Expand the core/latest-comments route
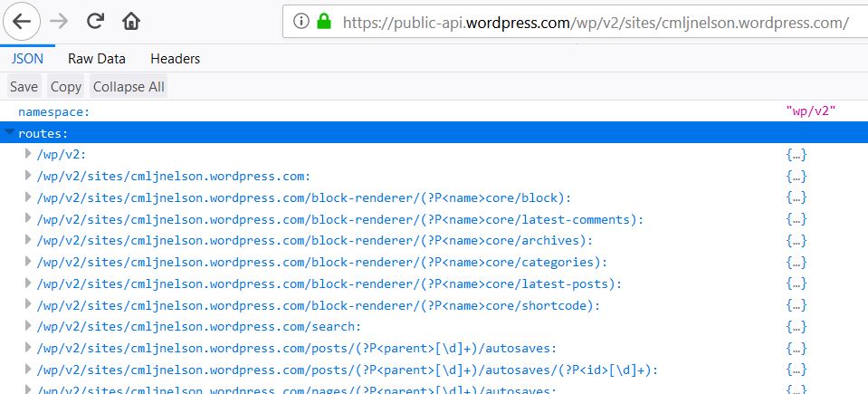The image size is (868, 394). point(28,218)
